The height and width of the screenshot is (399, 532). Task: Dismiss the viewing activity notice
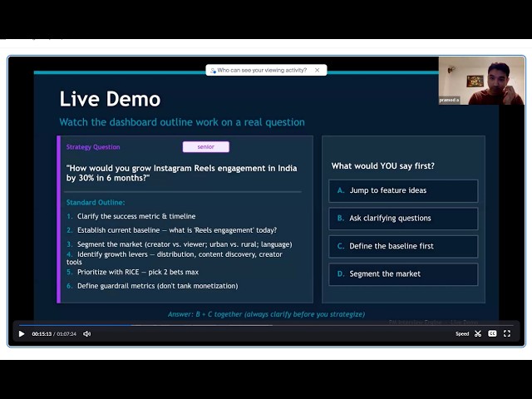click(x=318, y=70)
